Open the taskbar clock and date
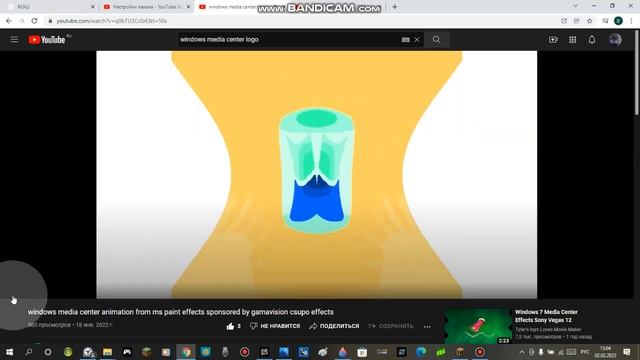The width and height of the screenshot is (640, 360). point(605,352)
